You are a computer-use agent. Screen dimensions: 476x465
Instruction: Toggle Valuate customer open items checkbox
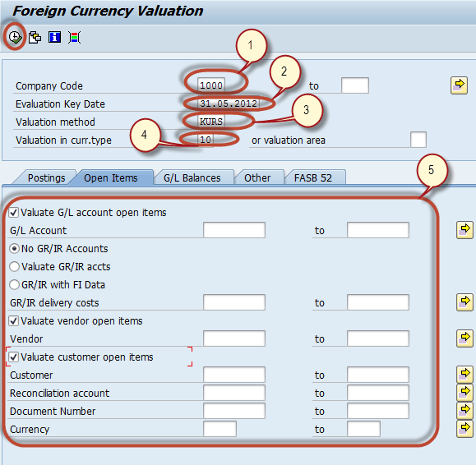14,357
